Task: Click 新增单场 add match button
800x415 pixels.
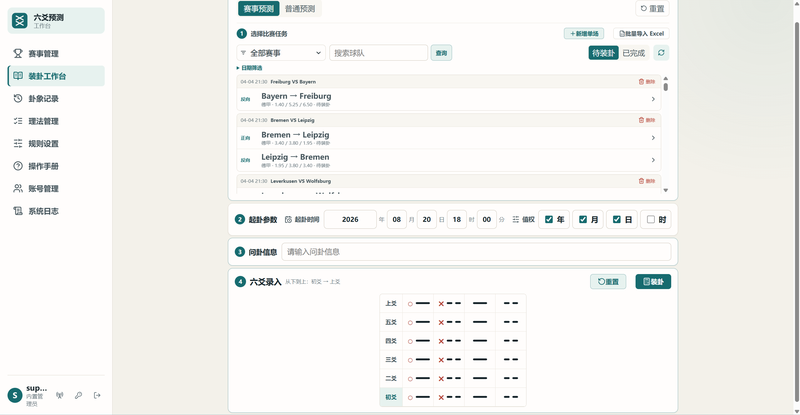Action: click(584, 34)
